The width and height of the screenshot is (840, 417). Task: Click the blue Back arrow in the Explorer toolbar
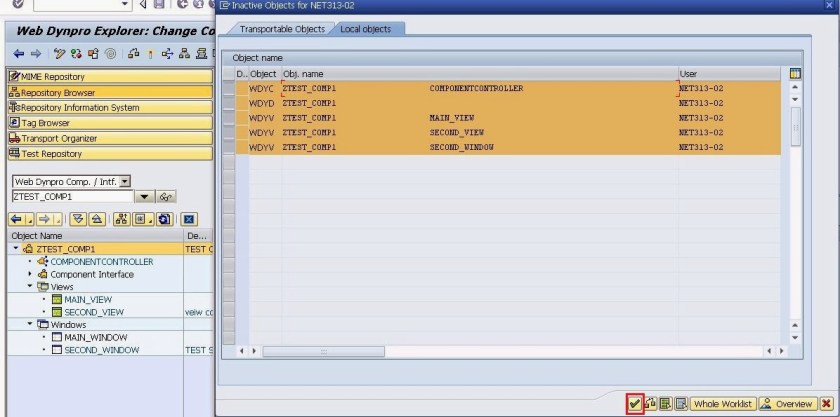[x=19, y=54]
